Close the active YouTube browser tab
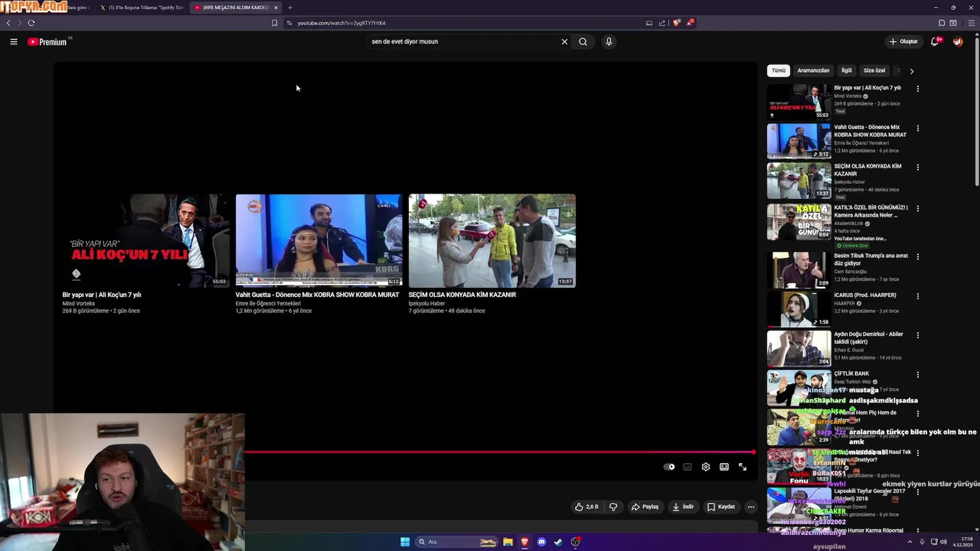980x551 pixels. (276, 8)
